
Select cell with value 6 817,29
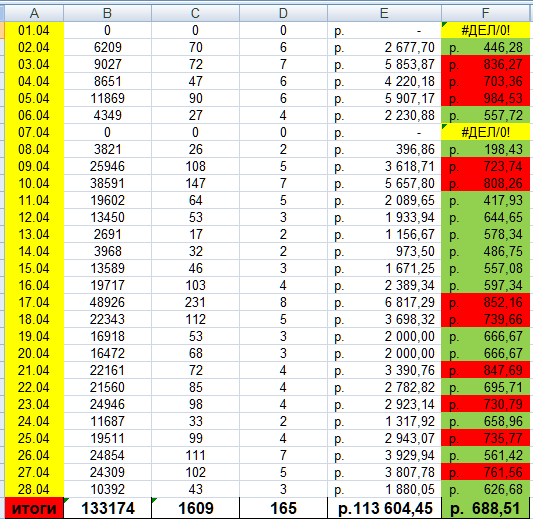pos(384,302)
